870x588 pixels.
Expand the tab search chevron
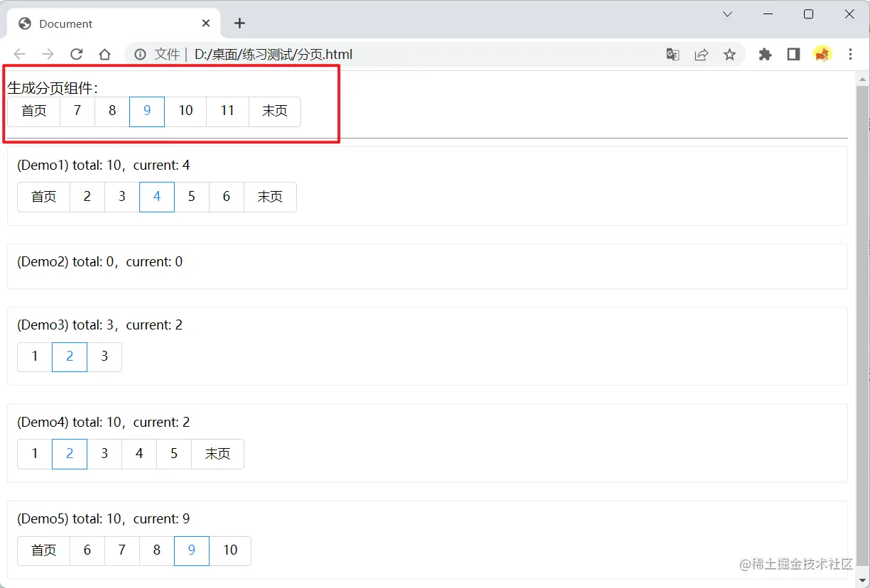coord(727,14)
